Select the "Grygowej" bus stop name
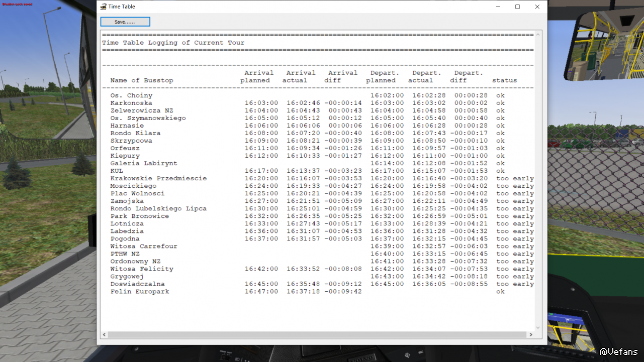 coord(127,276)
